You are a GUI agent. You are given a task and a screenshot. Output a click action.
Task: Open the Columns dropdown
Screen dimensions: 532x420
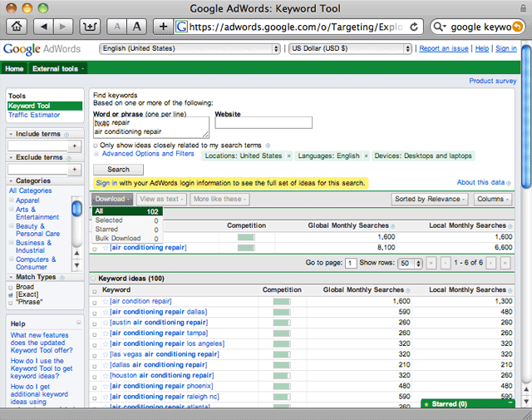493,199
